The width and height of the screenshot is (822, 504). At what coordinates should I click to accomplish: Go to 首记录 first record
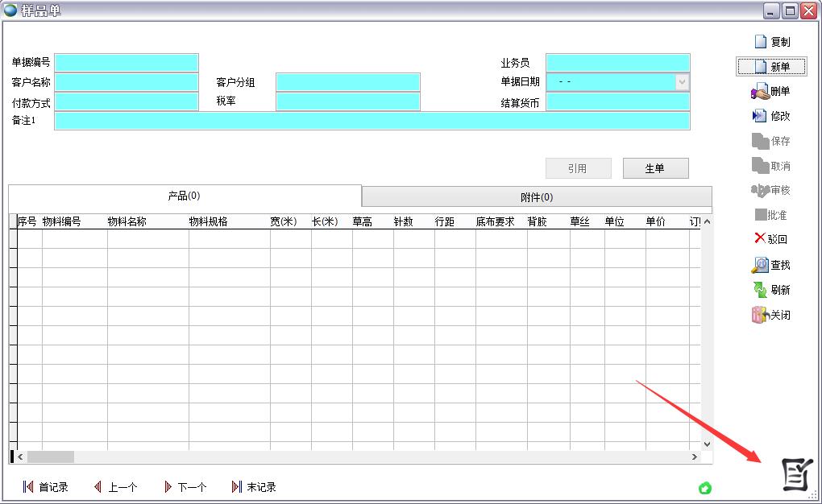(x=45, y=487)
